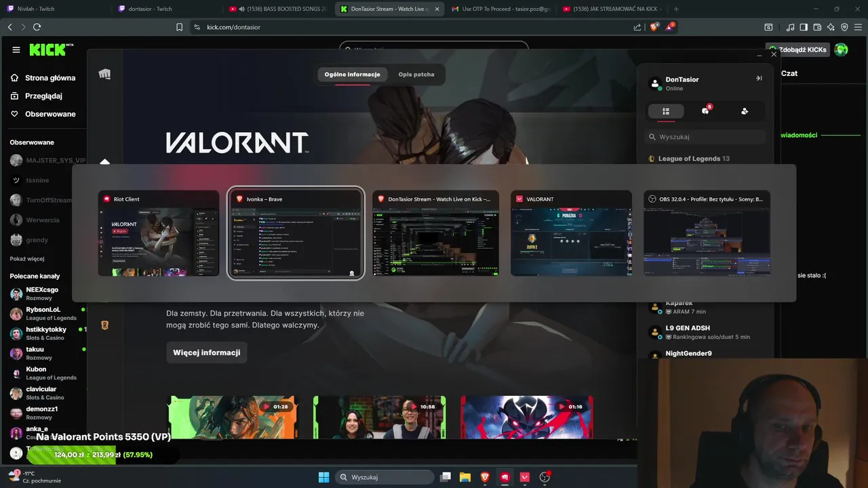Viewport: 868px width, 488px height.
Task: Click Riot Client taskbar icon
Action: point(505,477)
